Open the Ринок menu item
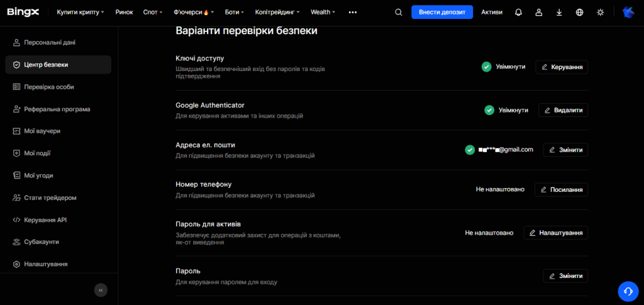The width and height of the screenshot is (644, 305). tap(124, 13)
